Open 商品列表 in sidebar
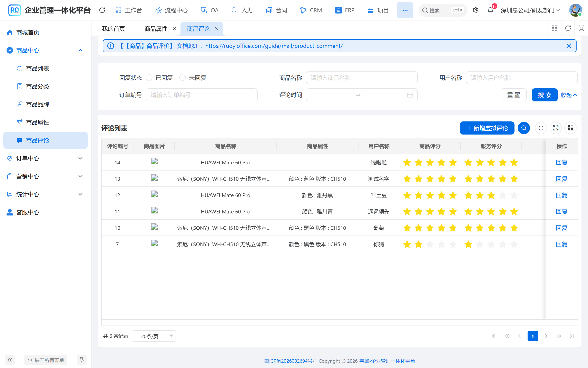 pos(46,68)
